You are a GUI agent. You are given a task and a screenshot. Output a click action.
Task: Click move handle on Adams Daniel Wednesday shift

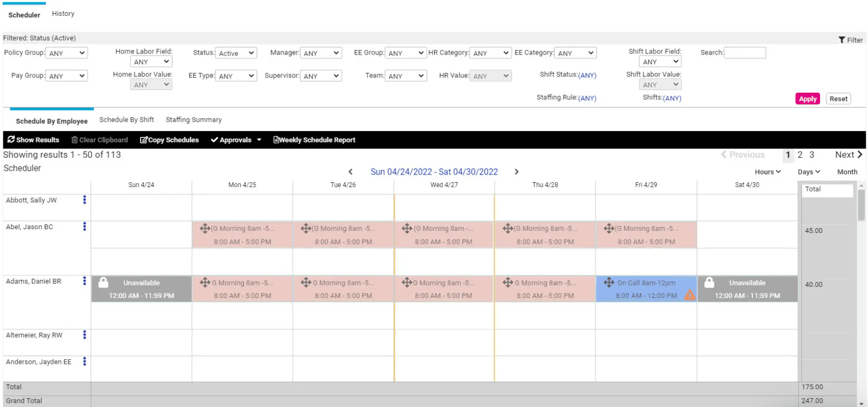coord(407,282)
